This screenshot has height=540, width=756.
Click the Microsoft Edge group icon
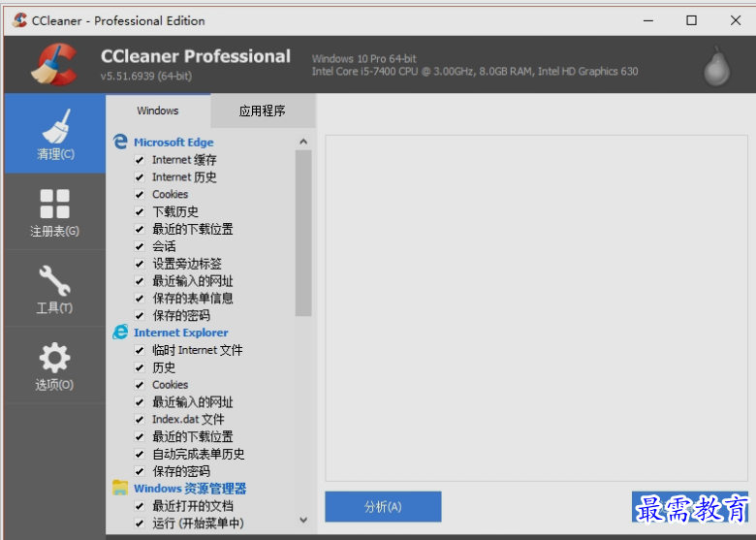coord(120,142)
